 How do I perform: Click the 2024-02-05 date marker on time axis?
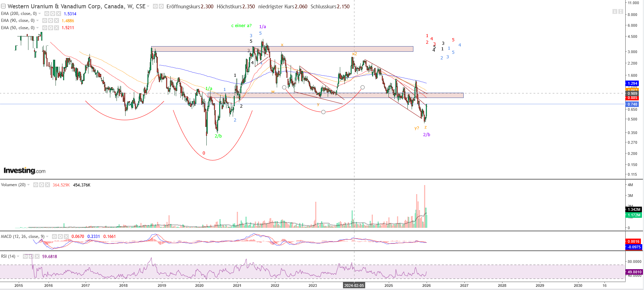(354, 285)
